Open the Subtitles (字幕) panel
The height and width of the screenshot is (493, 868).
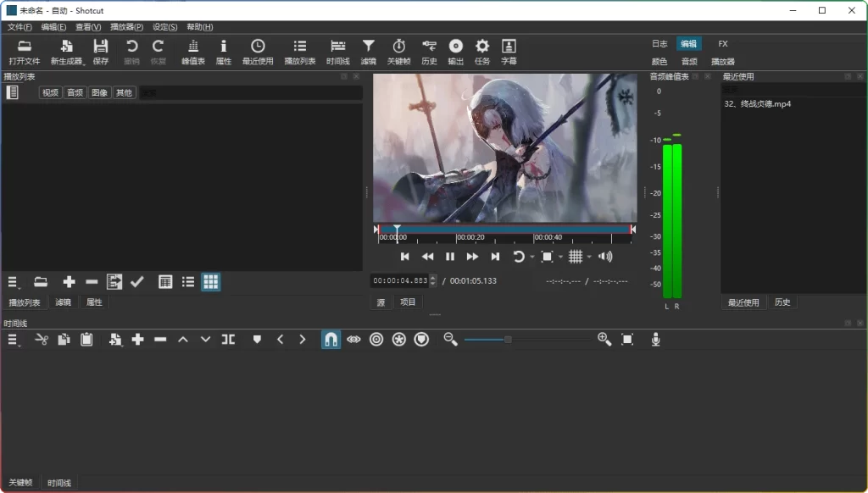(509, 51)
